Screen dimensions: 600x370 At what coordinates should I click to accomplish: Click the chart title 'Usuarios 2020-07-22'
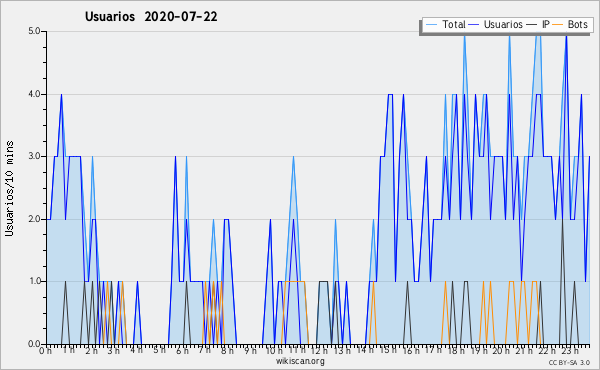coord(151,17)
